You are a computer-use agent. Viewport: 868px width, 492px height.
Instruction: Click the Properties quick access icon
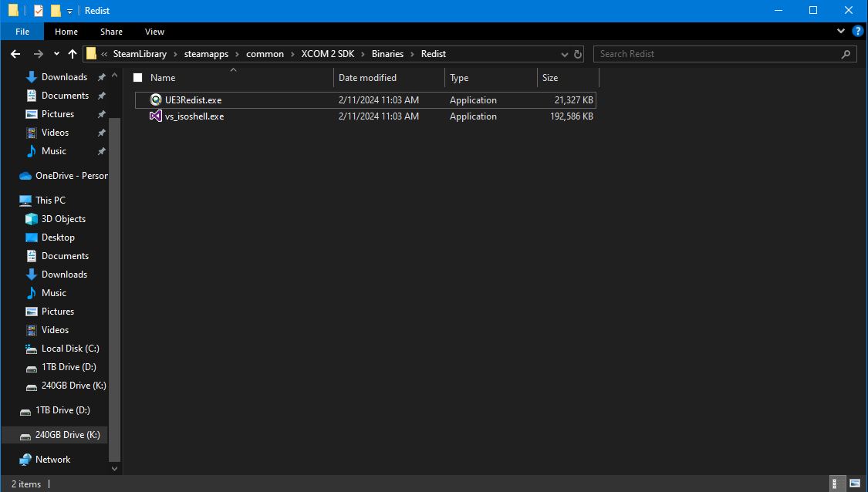[39, 11]
